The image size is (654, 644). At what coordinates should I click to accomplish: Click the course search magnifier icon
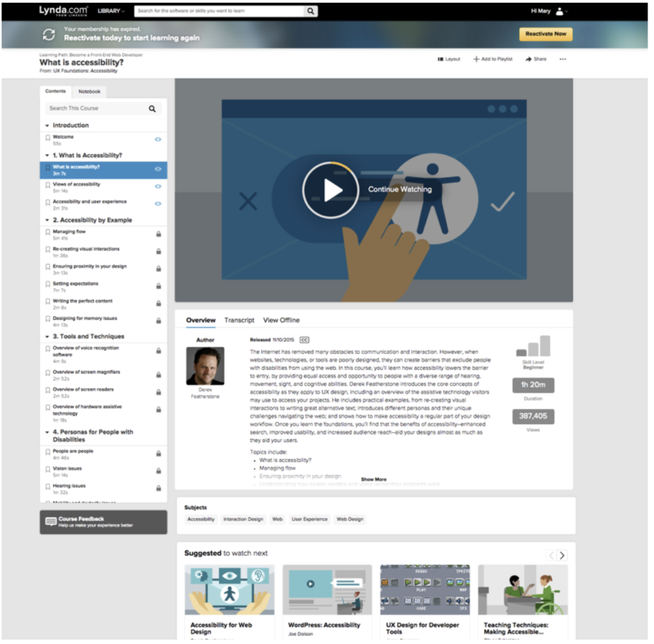pyautogui.click(x=152, y=109)
